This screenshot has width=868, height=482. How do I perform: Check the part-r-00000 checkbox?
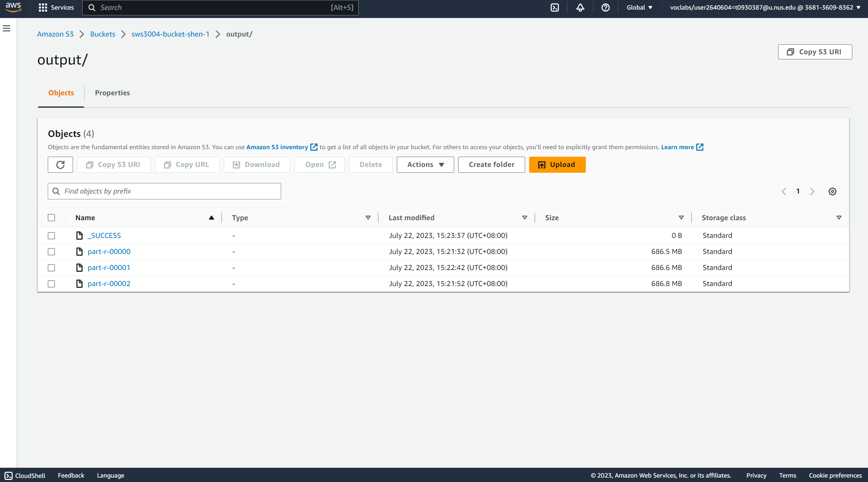(52, 252)
